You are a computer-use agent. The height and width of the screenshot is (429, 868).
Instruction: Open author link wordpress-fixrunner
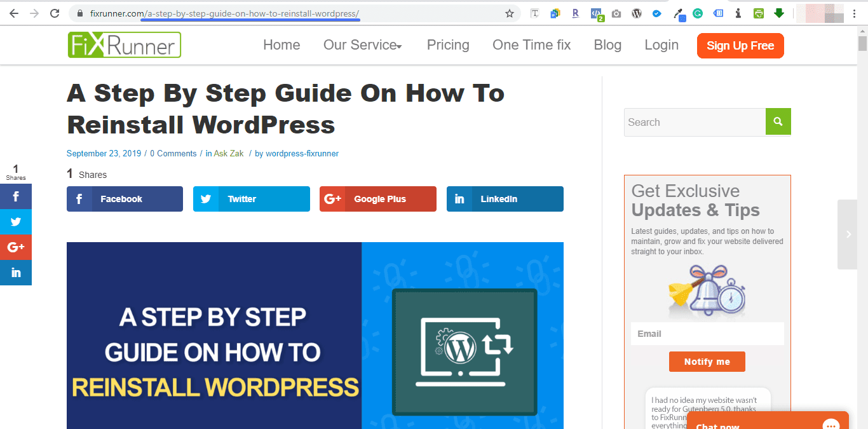tap(302, 154)
